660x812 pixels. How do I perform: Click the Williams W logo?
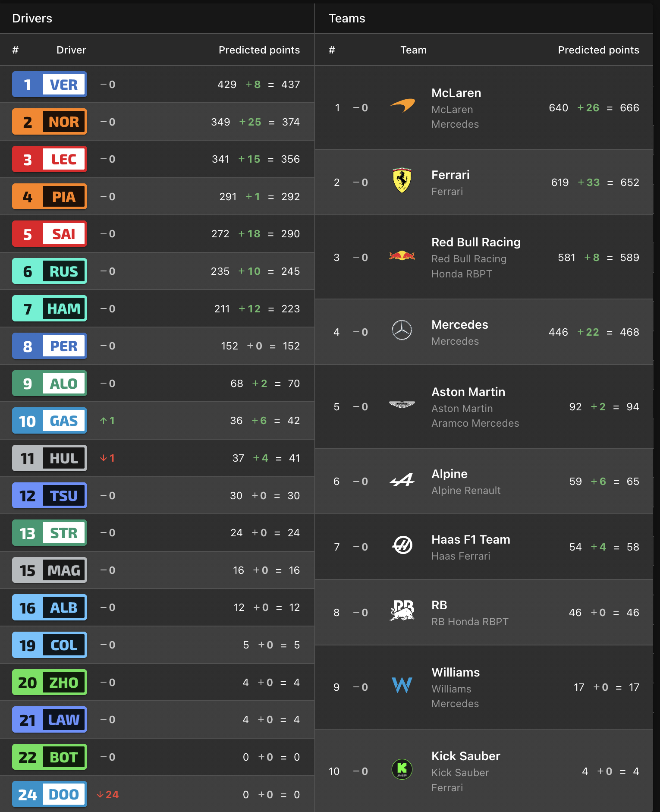[402, 685]
